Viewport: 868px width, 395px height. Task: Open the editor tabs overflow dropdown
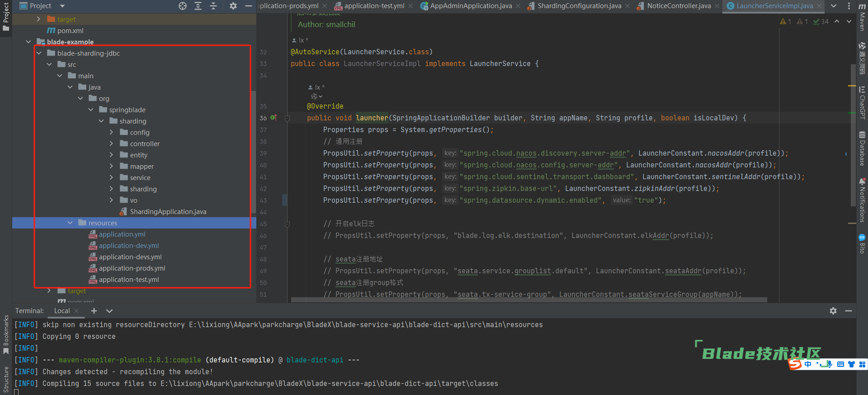834,6
